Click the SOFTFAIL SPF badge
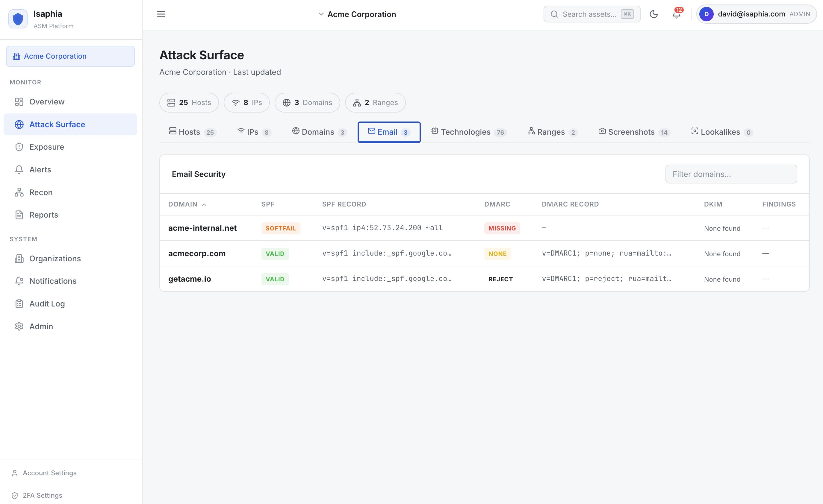The height and width of the screenshot is (504, 823). point(281,228)
